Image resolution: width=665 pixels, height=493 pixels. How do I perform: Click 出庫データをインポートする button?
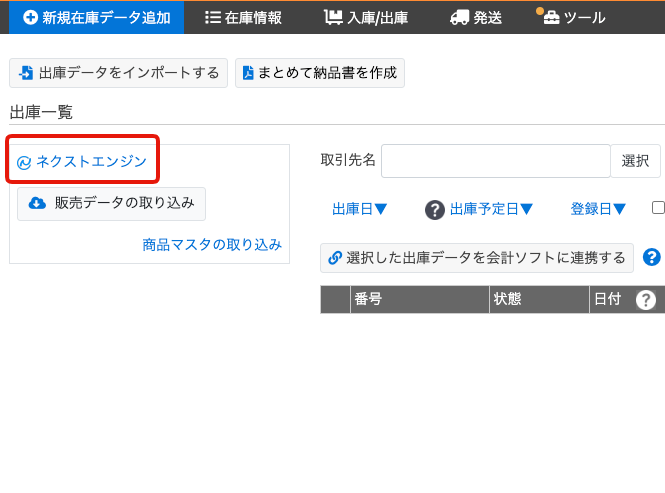[118, 73]
